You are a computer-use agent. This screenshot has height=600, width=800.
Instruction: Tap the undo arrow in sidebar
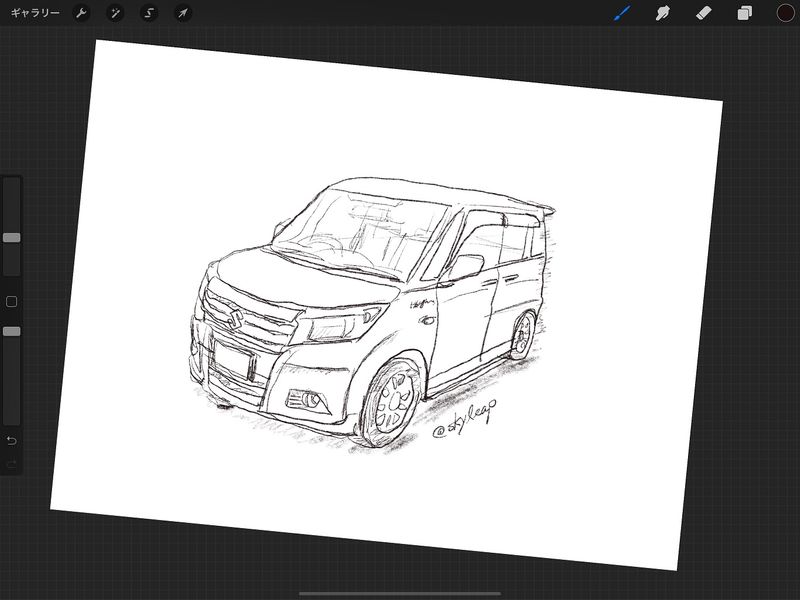[x=11, y=441]
